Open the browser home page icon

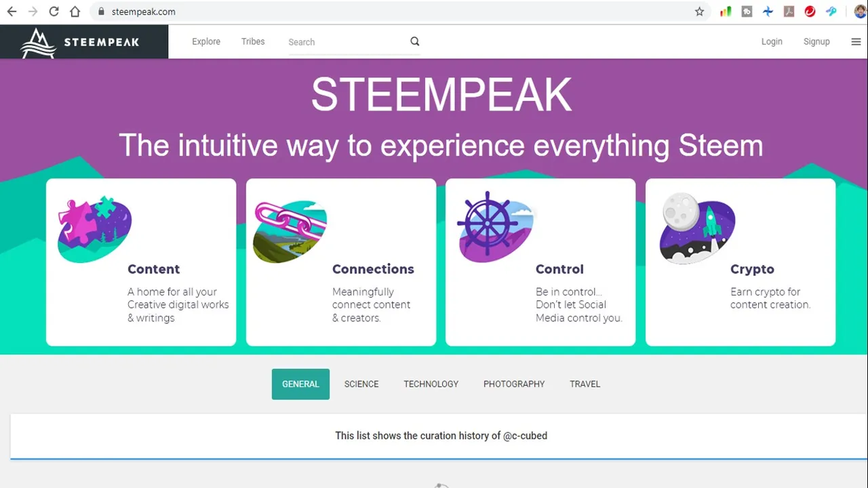tap(75, 12)
